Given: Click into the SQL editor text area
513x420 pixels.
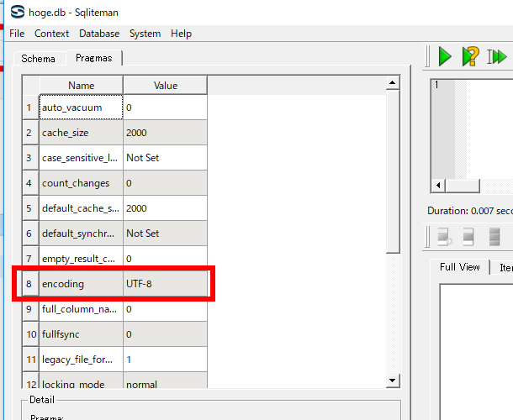Looking at the screenshot, I should (x=489, y=129).
